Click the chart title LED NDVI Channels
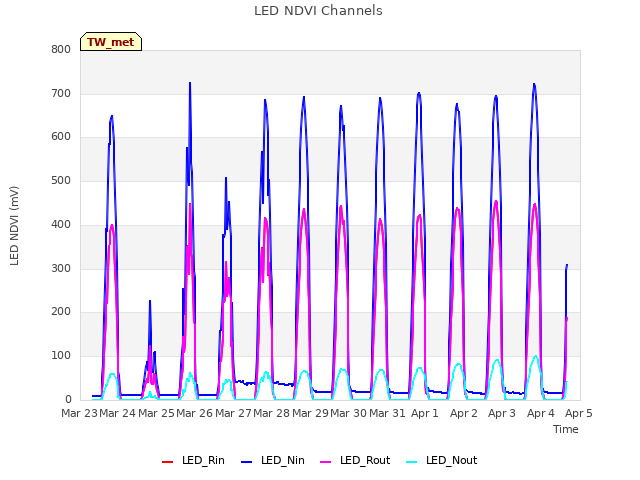 click(x=318, y=11)
